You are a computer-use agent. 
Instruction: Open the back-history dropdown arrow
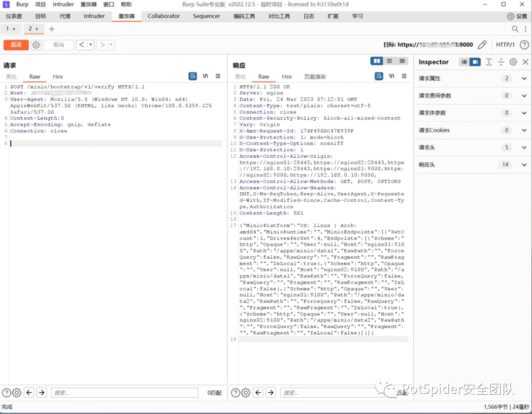[x=90, y=45]
